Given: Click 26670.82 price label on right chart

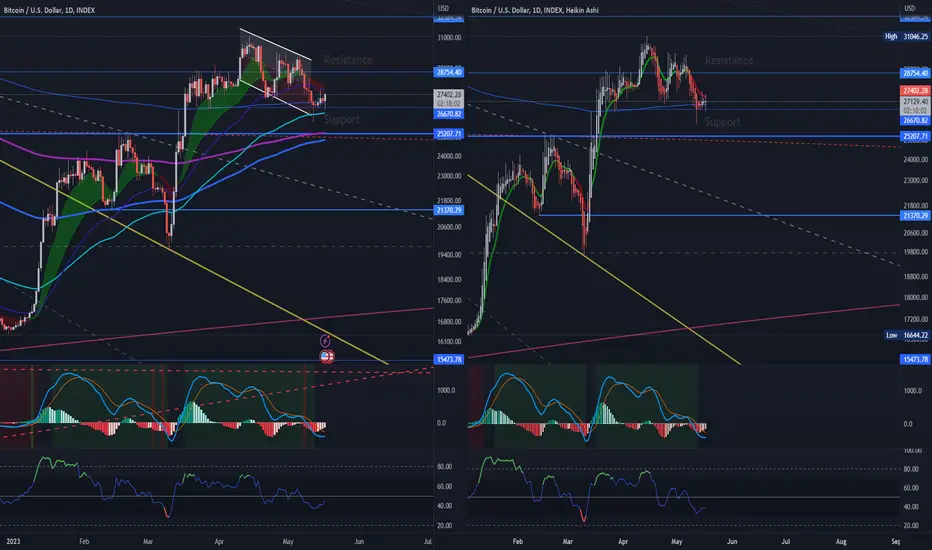Looking at the screenshot, I should [915, 120].
